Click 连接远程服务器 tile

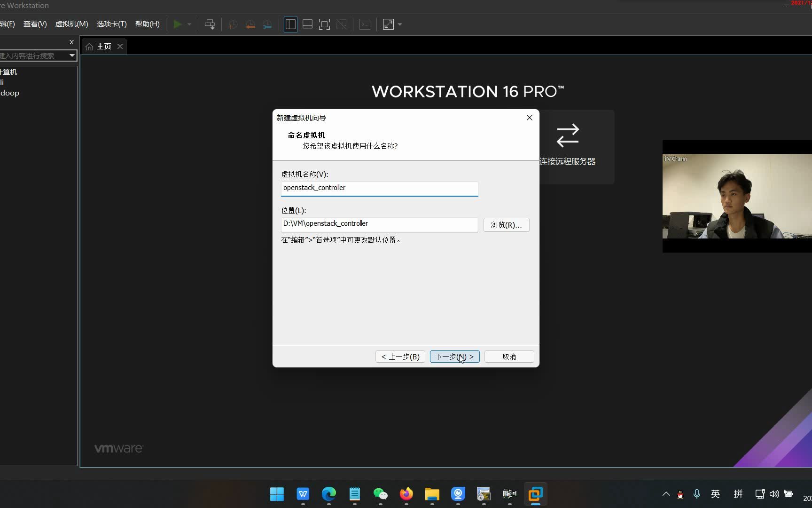567,146
